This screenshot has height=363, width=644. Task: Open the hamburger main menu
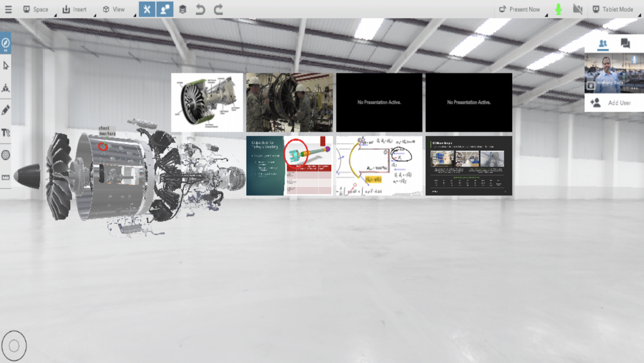click(8, 9)
